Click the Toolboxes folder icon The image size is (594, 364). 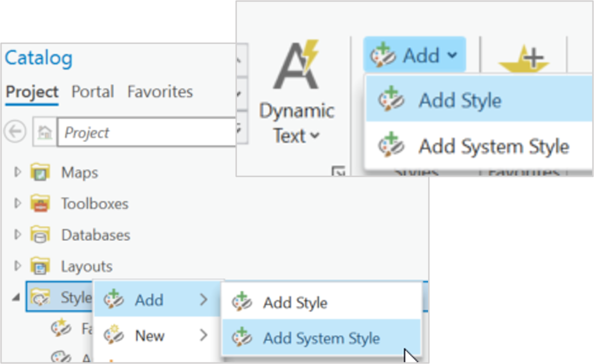pos(40,204)
